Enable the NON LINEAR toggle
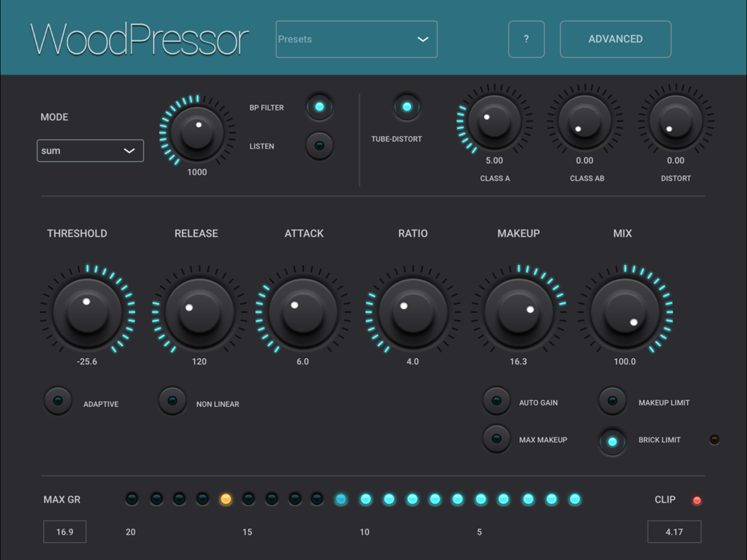The height and width of the screenshot is (560, 747). tap(172, 401)
